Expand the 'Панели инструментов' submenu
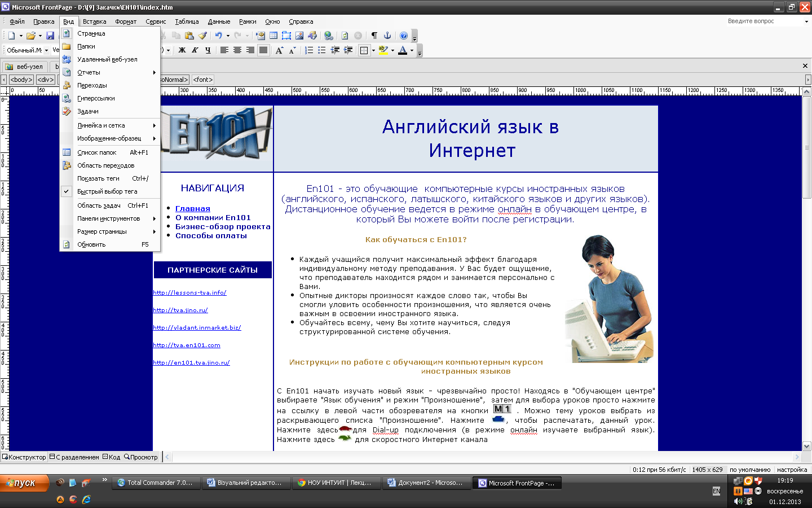Image resolution: width=812 pixels, height=508 pixels. coord(110,218)
